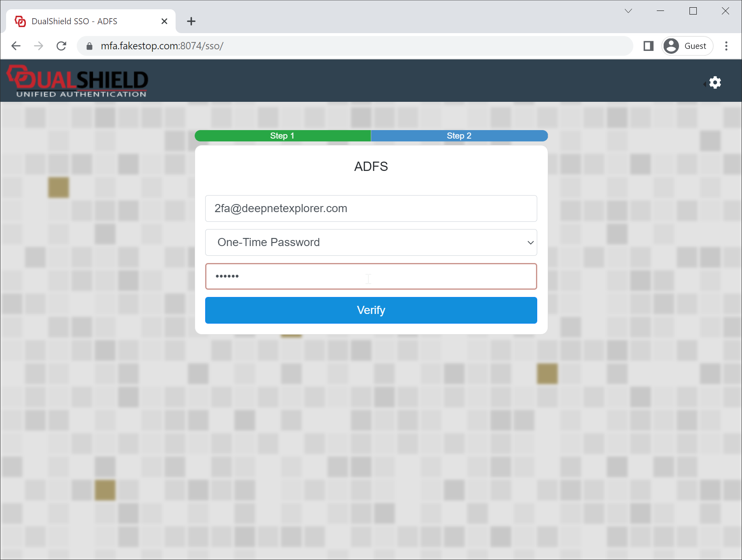Click the Verify button
Image resolution: width=742 pixels, height=560 pixels.
tap(371, 310)
